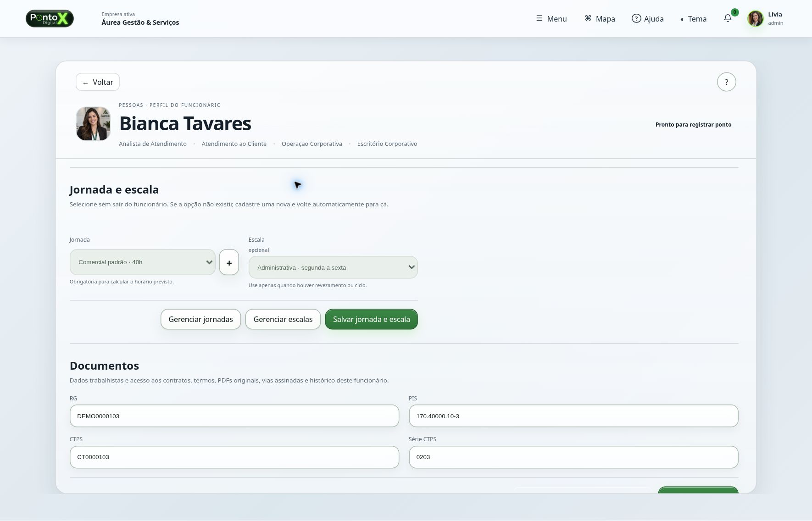The width and height of the screenshot is (812, 521).
Task: Open the Mapa navigation item
Action: point(600,19)
